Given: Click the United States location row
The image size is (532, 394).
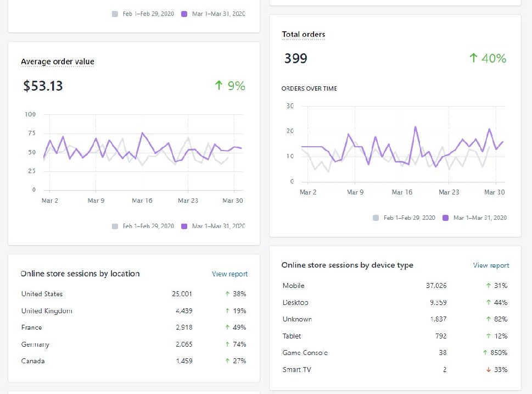Looking at the screenshot, I should (x=133, y=294).
